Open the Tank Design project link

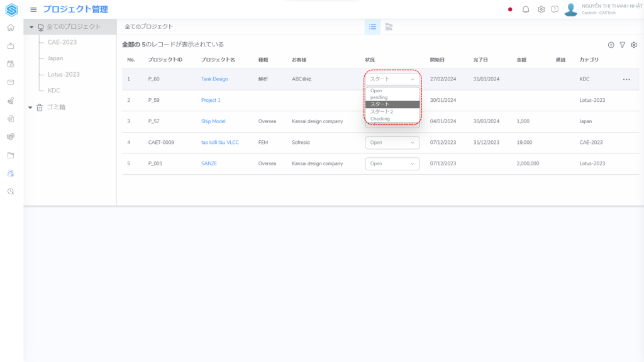214,79
